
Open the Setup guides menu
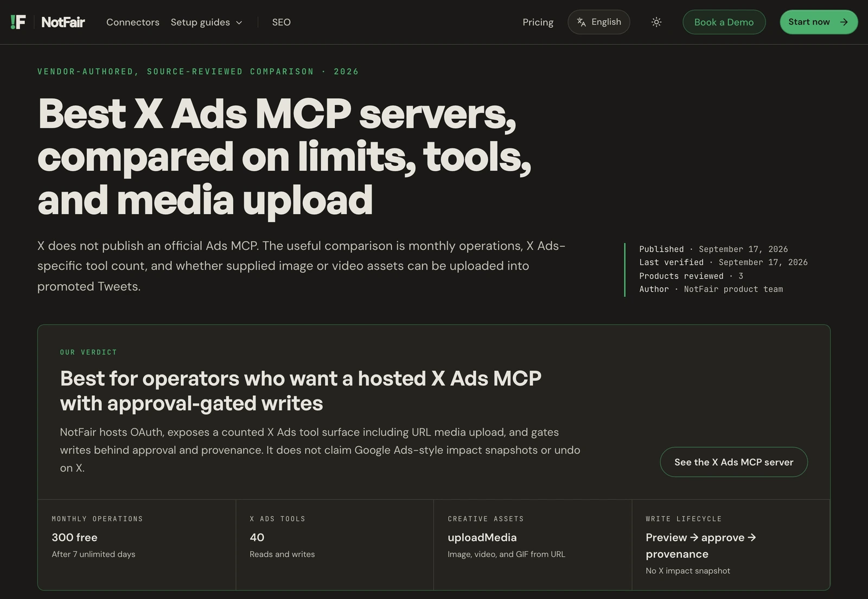point(207,22)
